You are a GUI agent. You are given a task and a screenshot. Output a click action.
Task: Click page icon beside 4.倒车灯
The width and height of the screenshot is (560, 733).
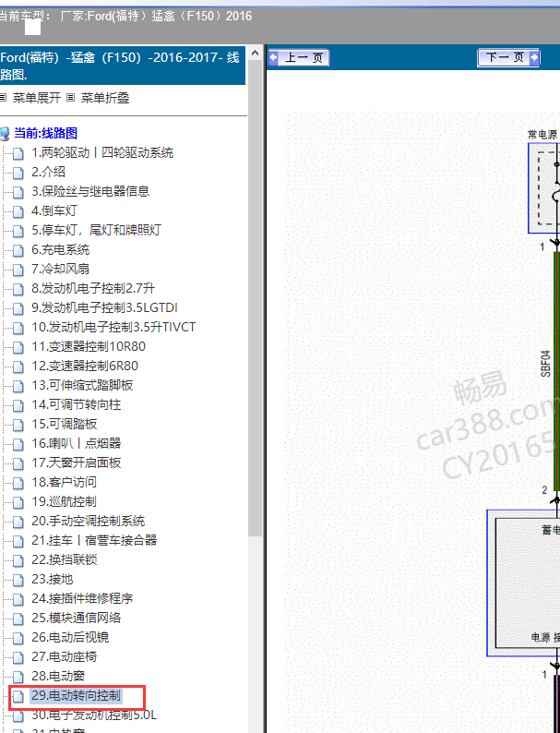point(18,211)
